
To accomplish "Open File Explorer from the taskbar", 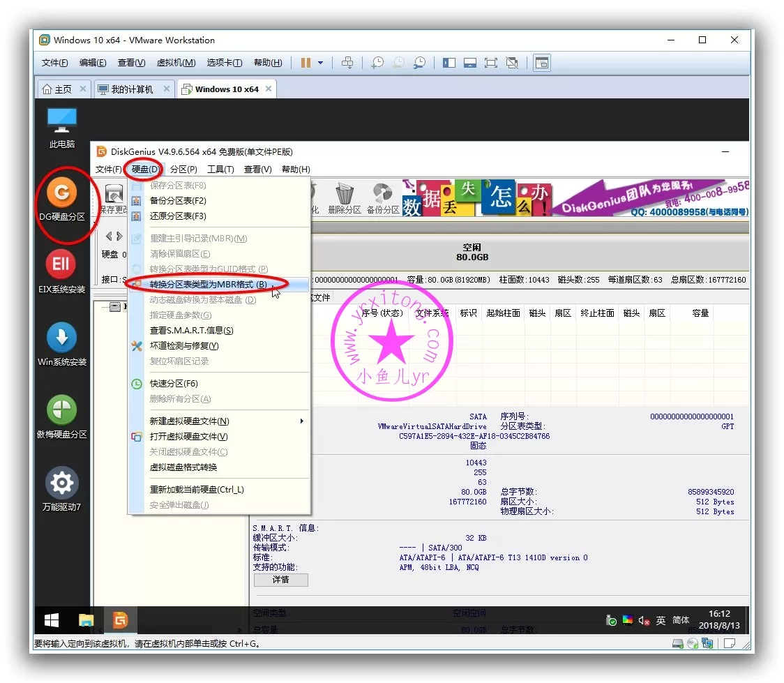I will click(x=86, y=620).
